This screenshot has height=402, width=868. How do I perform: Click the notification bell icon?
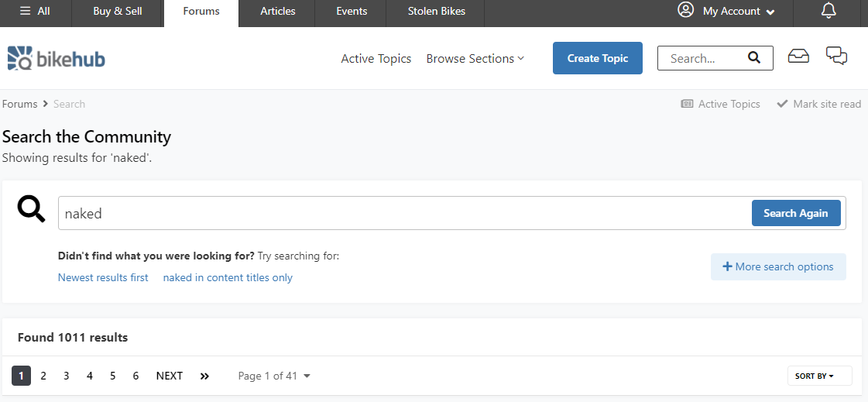coord(829,11)
